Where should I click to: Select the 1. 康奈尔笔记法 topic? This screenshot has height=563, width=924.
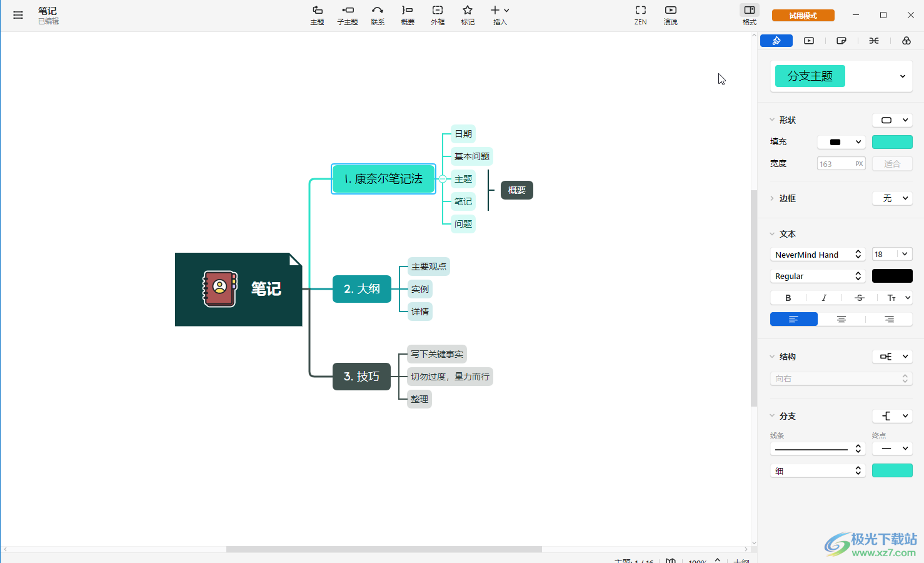[x=383, y=179]
